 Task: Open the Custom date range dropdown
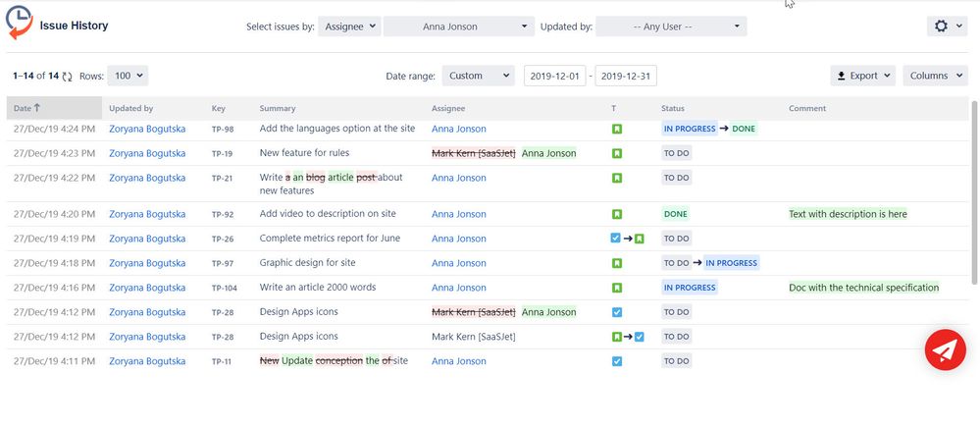pyautogui.click(x=478, y=76)
